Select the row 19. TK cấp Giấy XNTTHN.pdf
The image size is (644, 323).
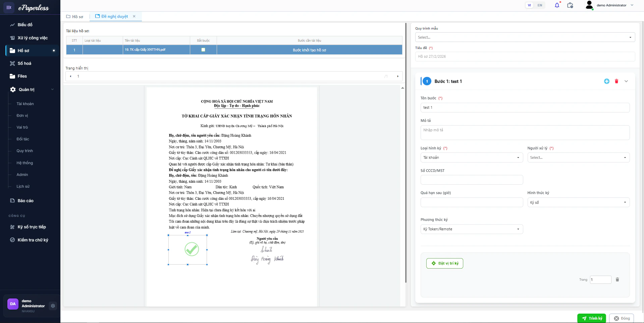coord(234,50)
